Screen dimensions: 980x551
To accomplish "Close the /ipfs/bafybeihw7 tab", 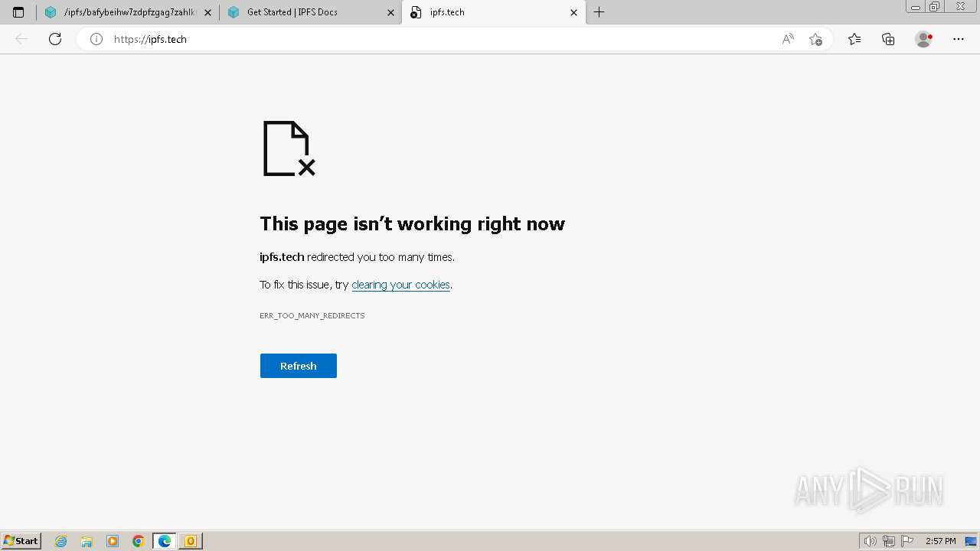I will pos(207,12).
